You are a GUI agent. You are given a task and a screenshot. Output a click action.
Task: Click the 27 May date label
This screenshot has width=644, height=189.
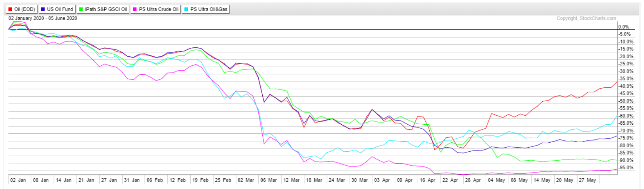[x=587, y=180]
